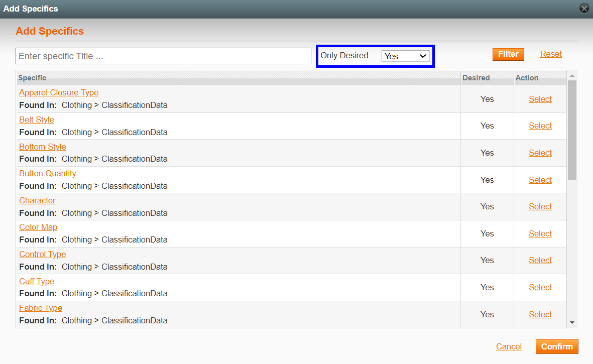Click the specific Title search field

[x=163, y=56]
